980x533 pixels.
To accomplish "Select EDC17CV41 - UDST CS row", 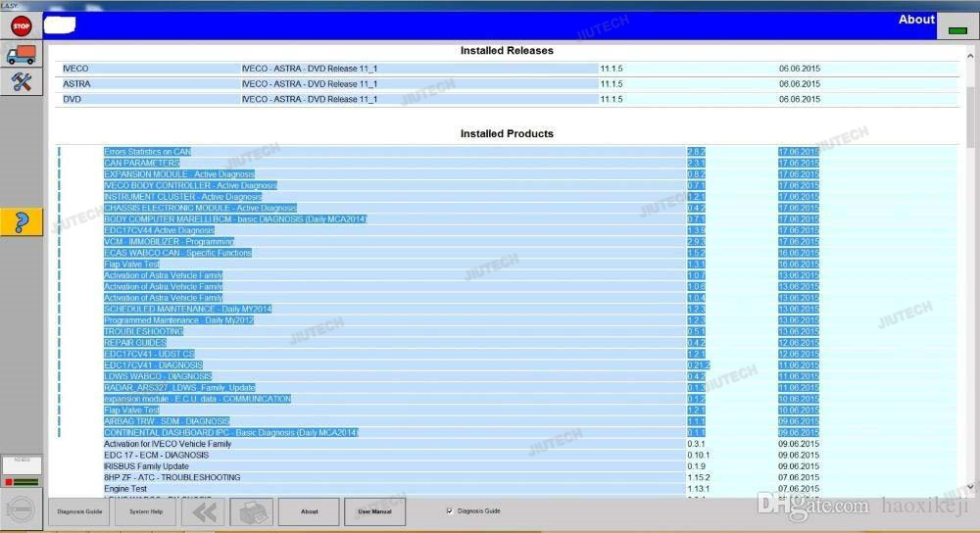I will [x=507, y=355].
